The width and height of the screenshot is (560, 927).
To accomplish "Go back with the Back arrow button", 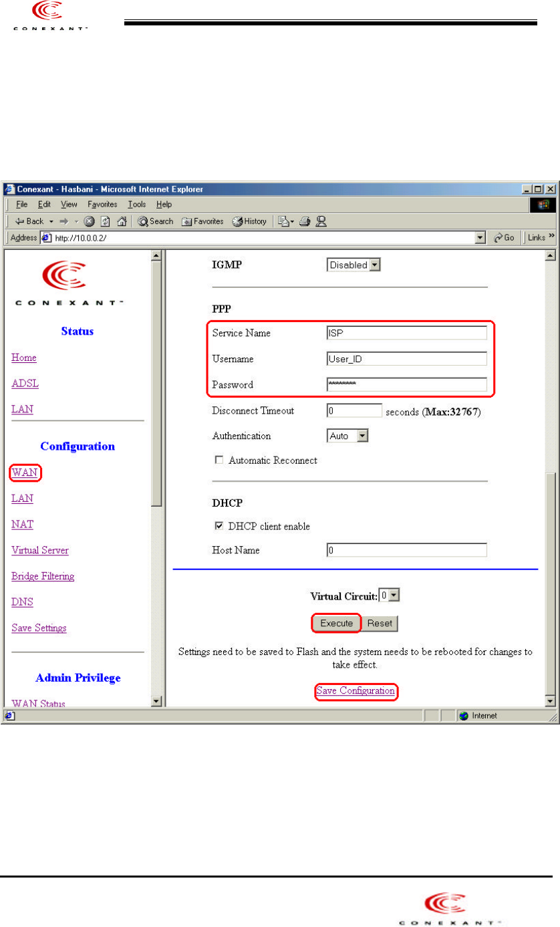I will pyautogui.click(x=29, y=221).
